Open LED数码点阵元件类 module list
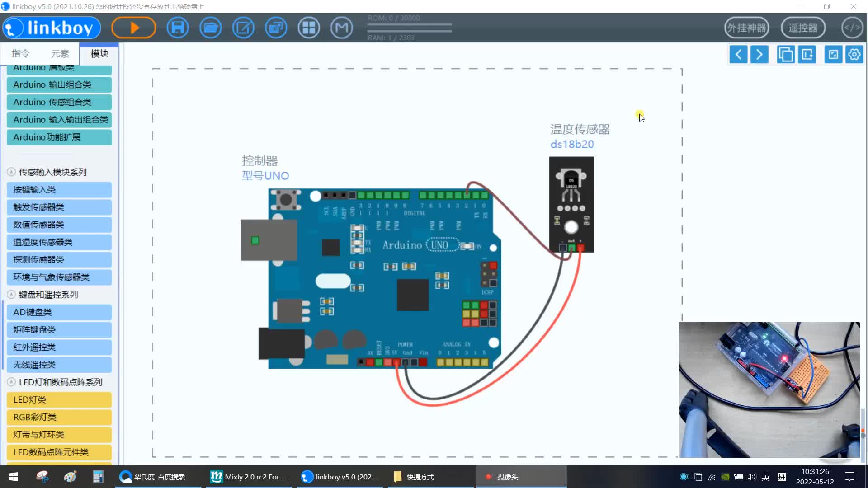This screenshot has height=488, width=868. 59,452
